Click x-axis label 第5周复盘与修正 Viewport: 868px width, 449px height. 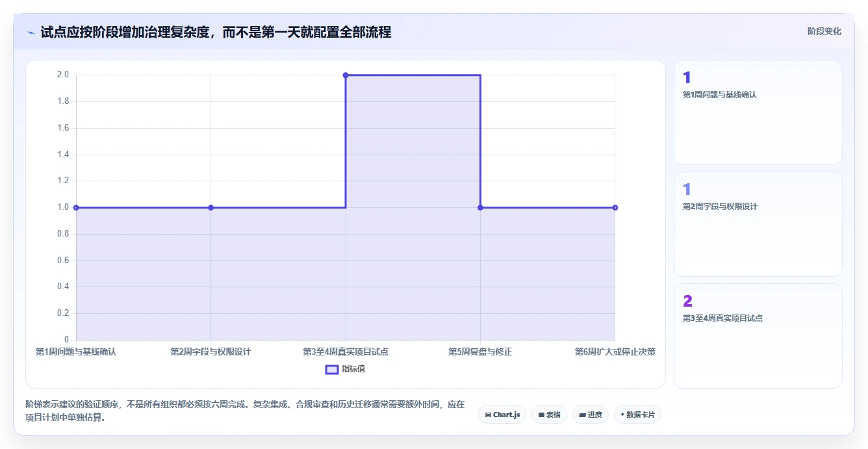coord(480,352)
